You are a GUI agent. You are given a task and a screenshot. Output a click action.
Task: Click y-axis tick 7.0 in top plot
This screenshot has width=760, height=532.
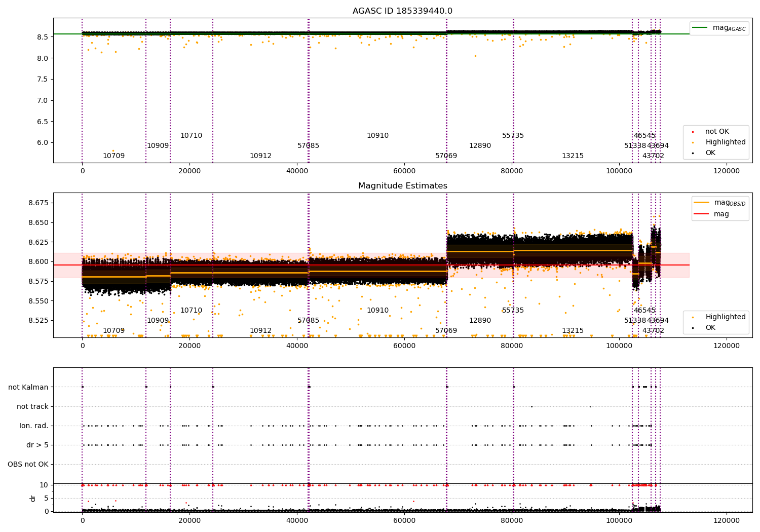click(43, 100)
